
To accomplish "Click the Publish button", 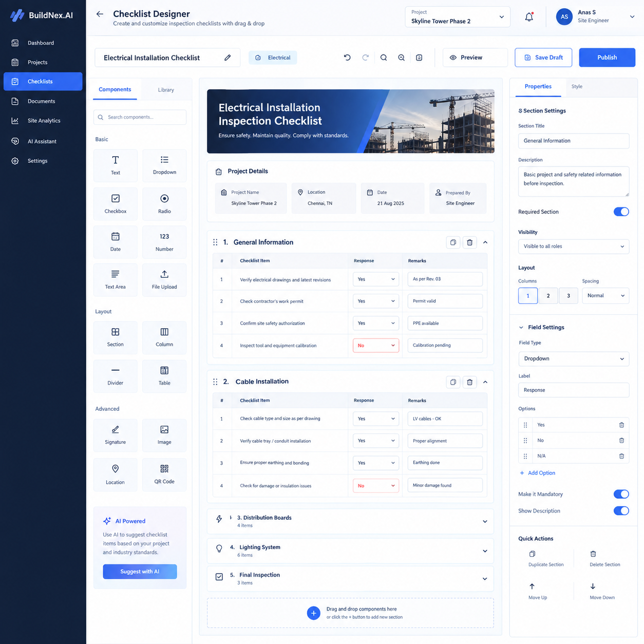I will 607,58.
